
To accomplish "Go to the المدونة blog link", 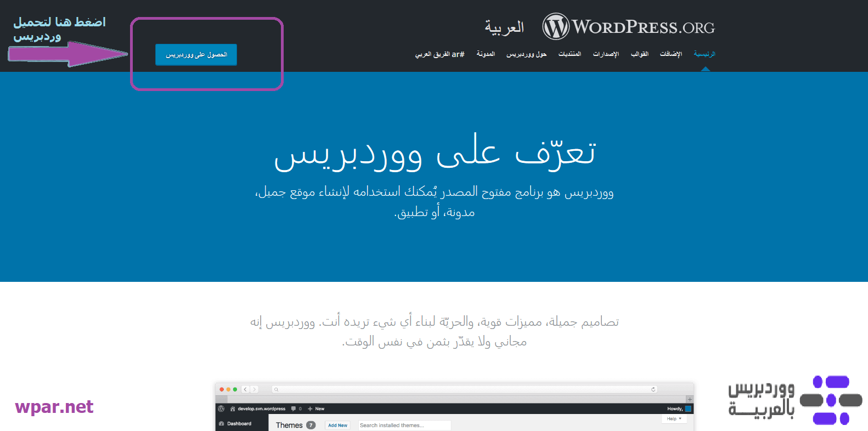I will point(486,54).
